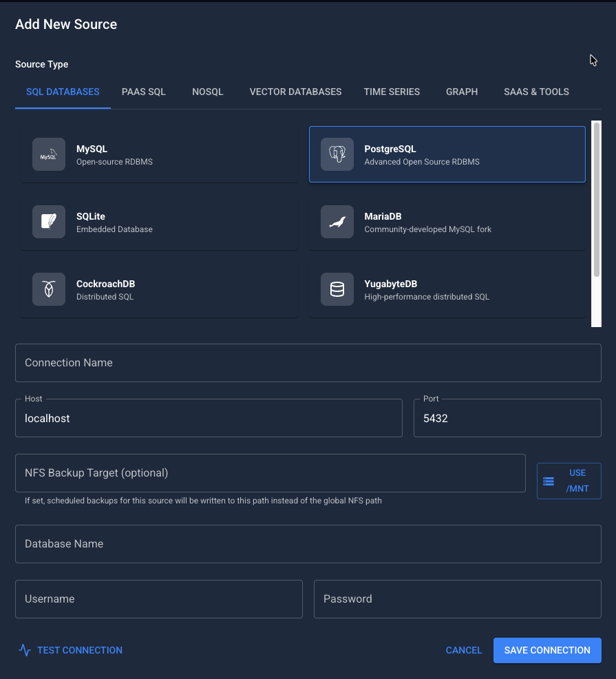Focus the Connection Name field
The image size is (616, 679).
tap(308, 363)
